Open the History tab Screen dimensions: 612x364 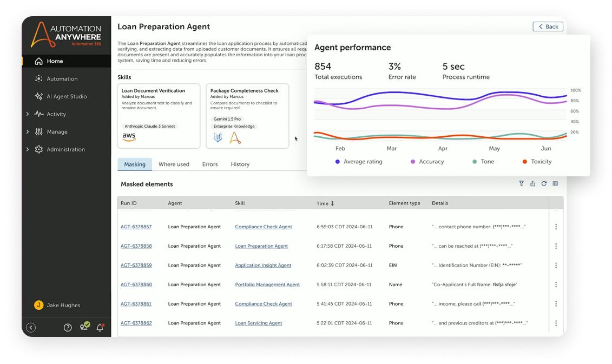click(240, 164)
